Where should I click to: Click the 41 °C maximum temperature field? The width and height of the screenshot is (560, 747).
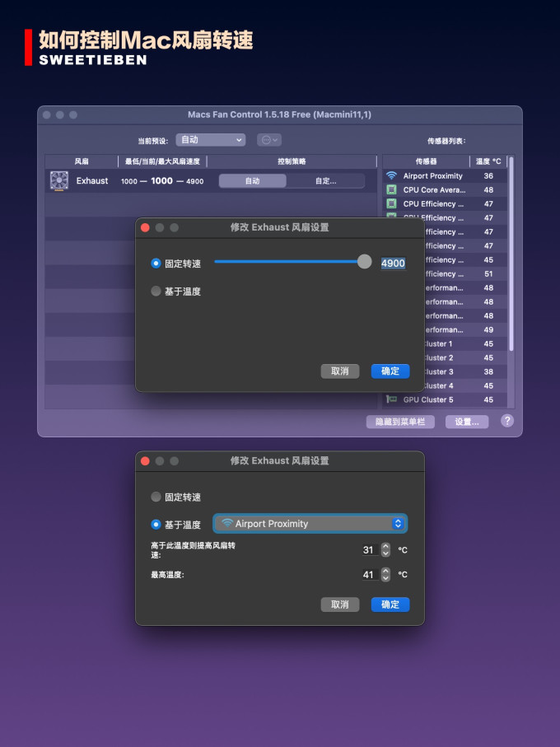369,575
